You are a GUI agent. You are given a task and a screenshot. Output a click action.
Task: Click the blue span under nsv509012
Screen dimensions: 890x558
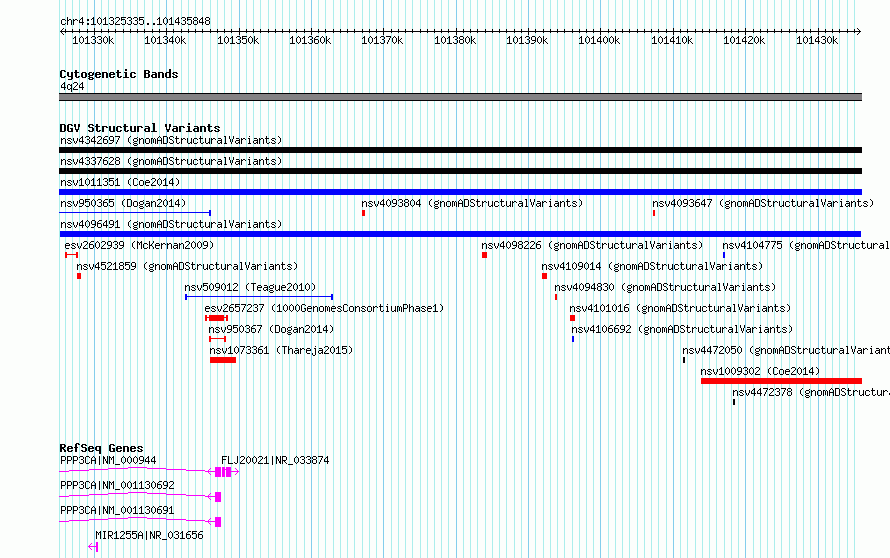pos(259,297)
